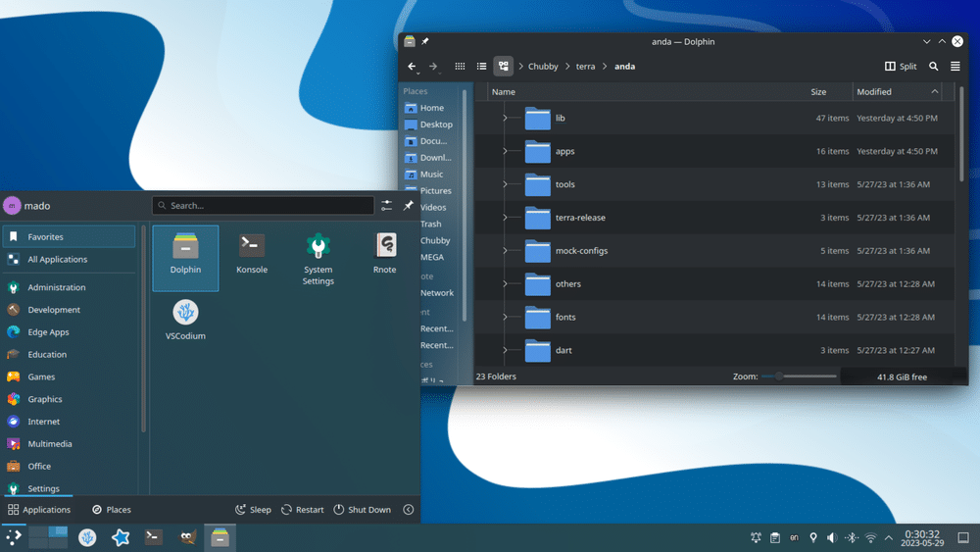Switch Dolphin to Compact list view

pos(481,67)
